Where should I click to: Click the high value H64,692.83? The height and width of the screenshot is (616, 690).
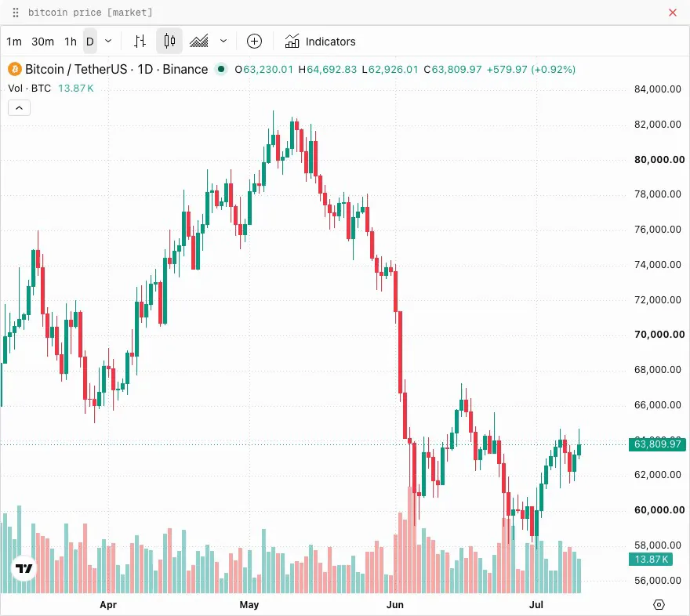tap(328, 70)
